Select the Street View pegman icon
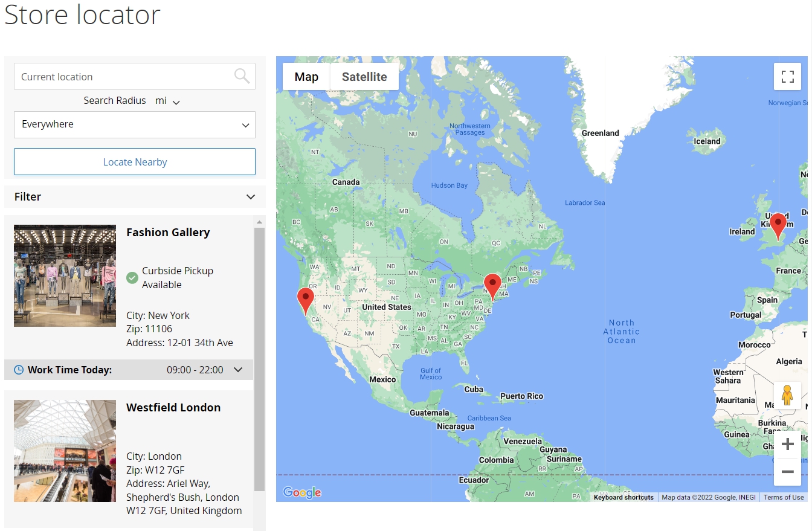The height and width of the screenshot is (531, 812). click(787, 395)
